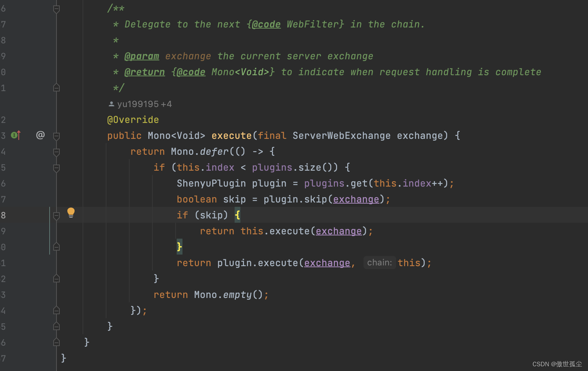This screenshot has height=371, width=588.
Task: Click the yellow lightbulb quick-fix icon
Action: coord(71,213)
